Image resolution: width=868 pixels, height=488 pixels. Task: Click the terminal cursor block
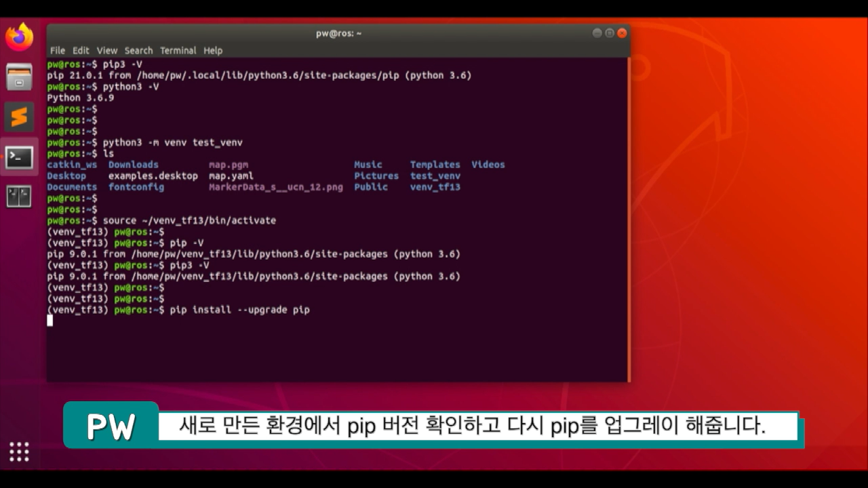point(50,321)
